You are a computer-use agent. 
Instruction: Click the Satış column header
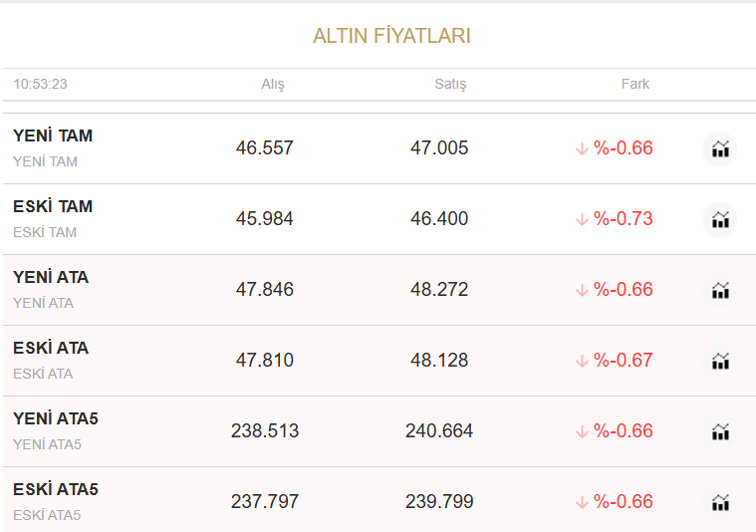point(450,84)
